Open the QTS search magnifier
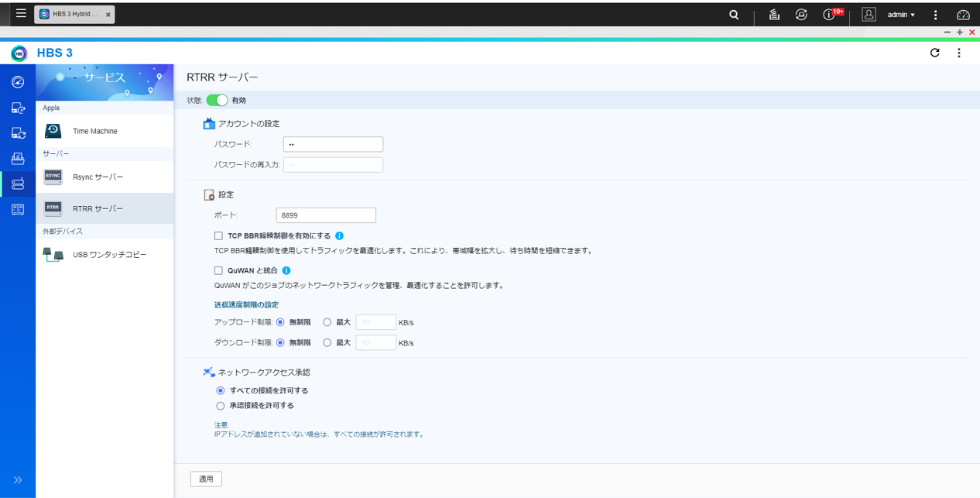 tap(734, 15)
